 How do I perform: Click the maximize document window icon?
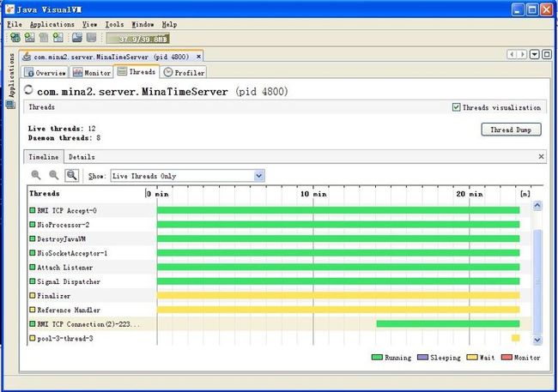coord(547,54)
